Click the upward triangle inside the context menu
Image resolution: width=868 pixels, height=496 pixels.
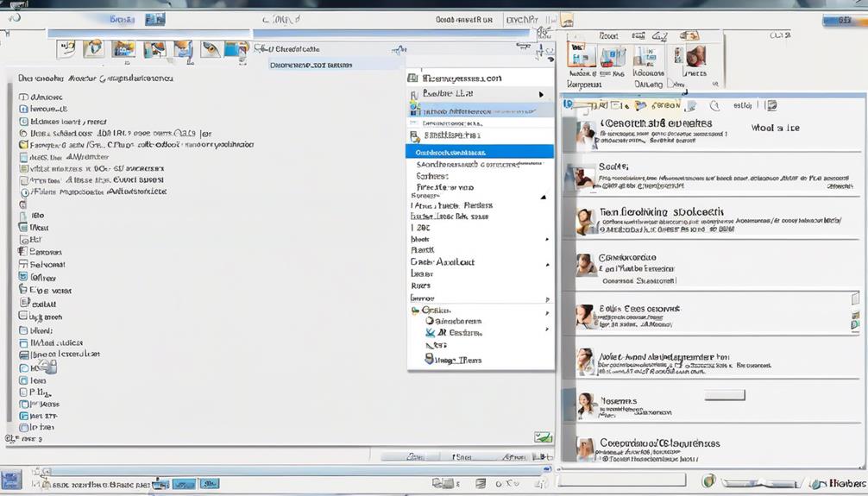point(544,197)
